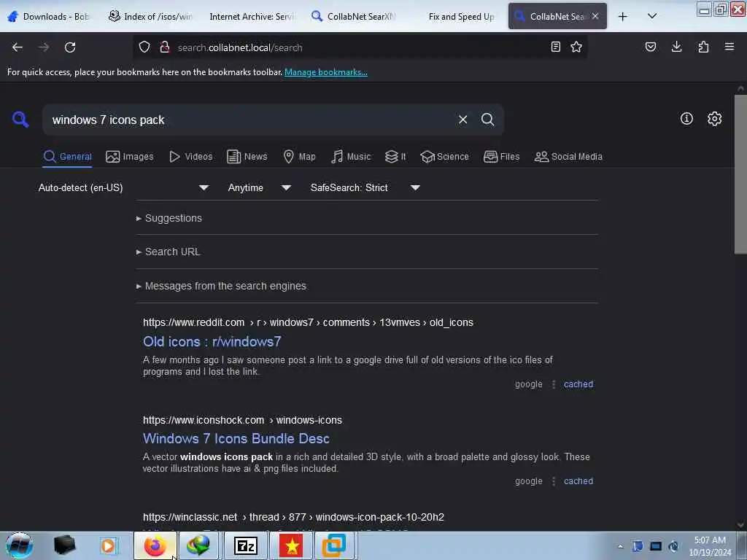Select the Music search category
Viewport: 747px width, 560px height.
[351, 156]
